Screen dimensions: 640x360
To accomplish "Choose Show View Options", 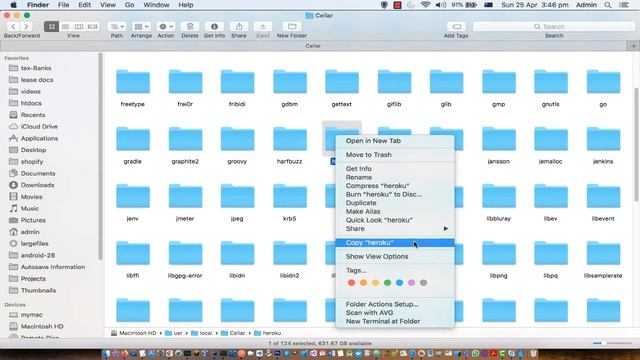I will click(395, 256).
